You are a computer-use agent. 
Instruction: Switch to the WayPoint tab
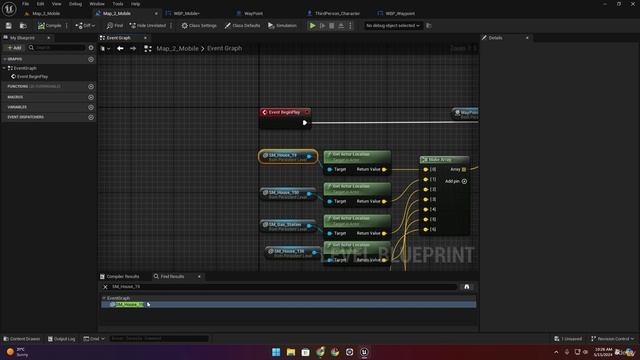253,13
